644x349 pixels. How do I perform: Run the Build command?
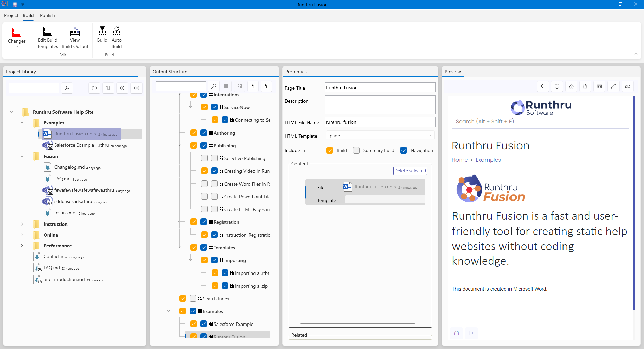pyautogui.click(x=102, y=35)
